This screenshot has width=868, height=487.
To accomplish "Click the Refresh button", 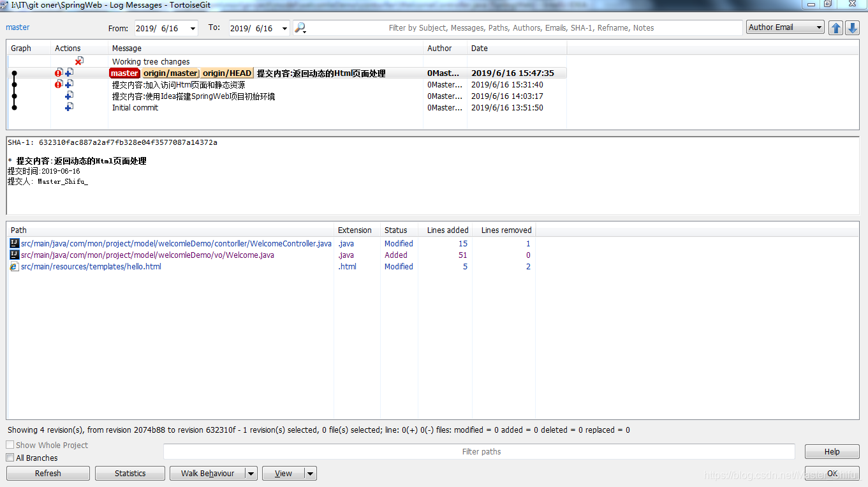I will point(48,474).
